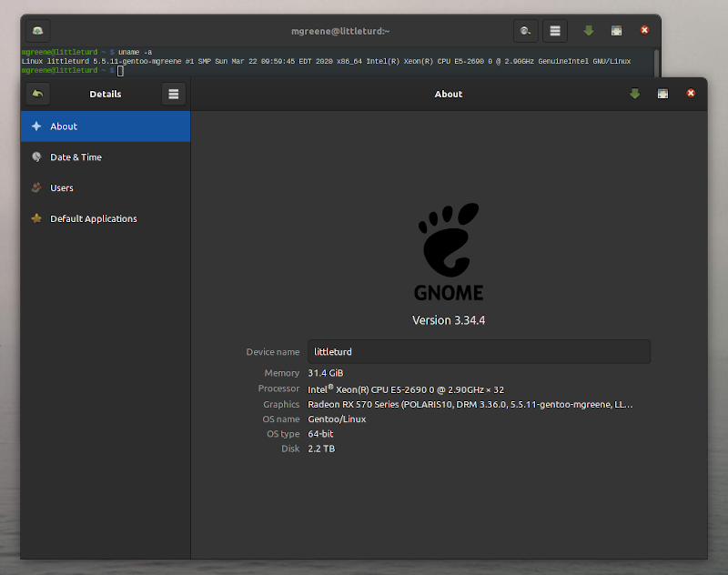Viewport: 728px width, 575px height.
Task: Click the OS type value '64-bit'
Action: (320, 434)
